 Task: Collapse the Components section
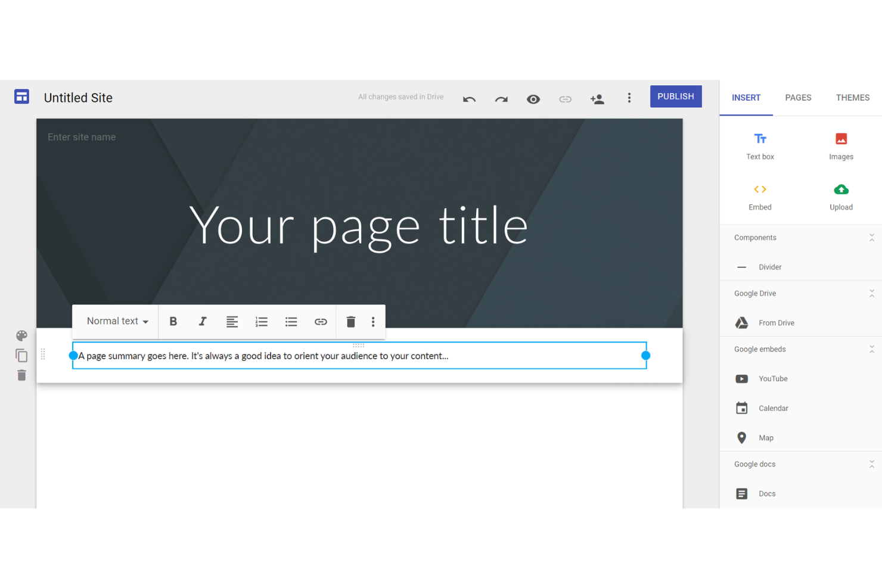(872, 237)
